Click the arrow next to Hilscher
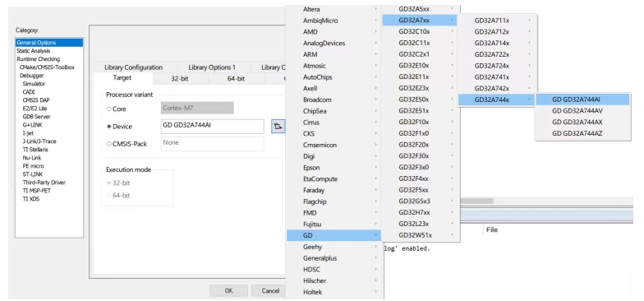This screenshot has height=301, width=644. [x=376, y=281]
